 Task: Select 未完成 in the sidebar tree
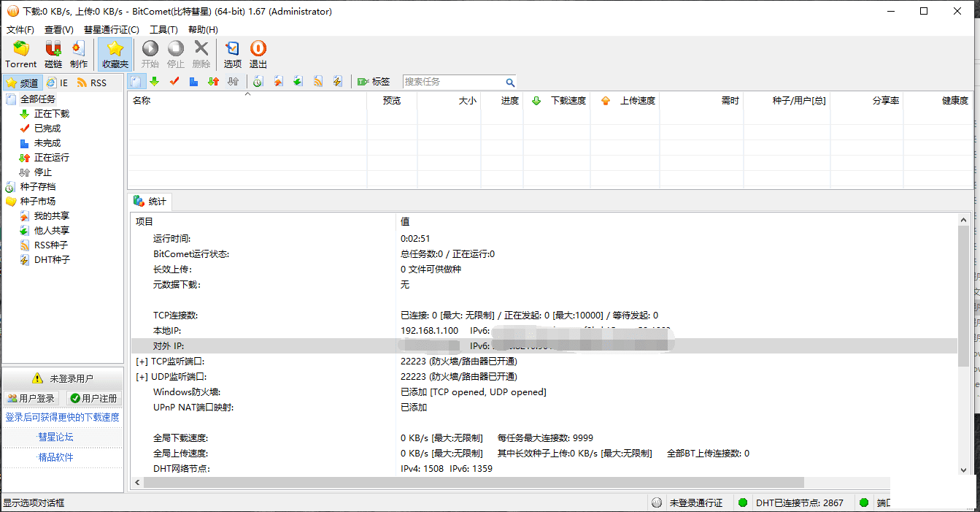47,142
